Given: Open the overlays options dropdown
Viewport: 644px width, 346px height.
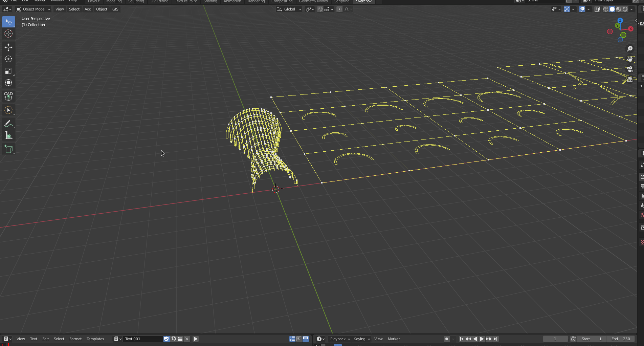Looking at the screenshot, I should pyautogui.click(x=589, y=9).
